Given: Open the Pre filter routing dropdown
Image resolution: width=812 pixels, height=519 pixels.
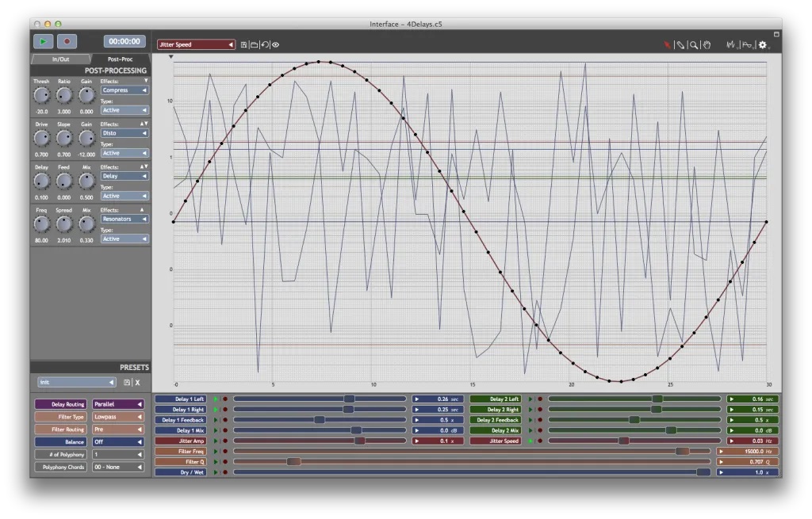Looking at the screenshot, I should 118,429.
